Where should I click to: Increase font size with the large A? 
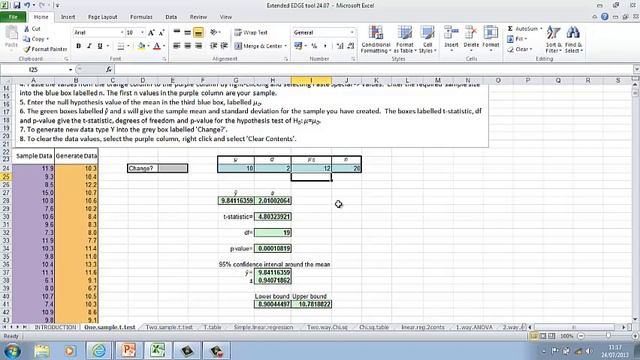[x=151, y=33]
